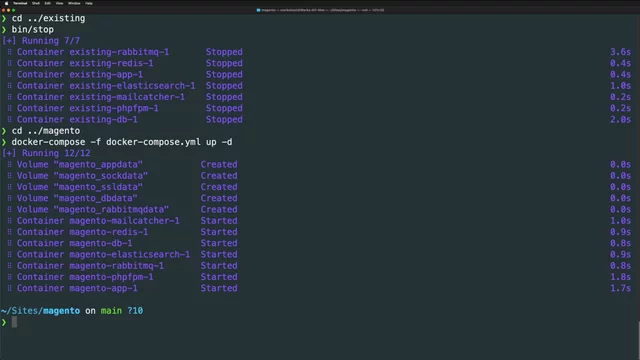Image resolution: width=640 pixels, height=360 pixels.
Task: Open the Help menu
Action: click(89, 3)
